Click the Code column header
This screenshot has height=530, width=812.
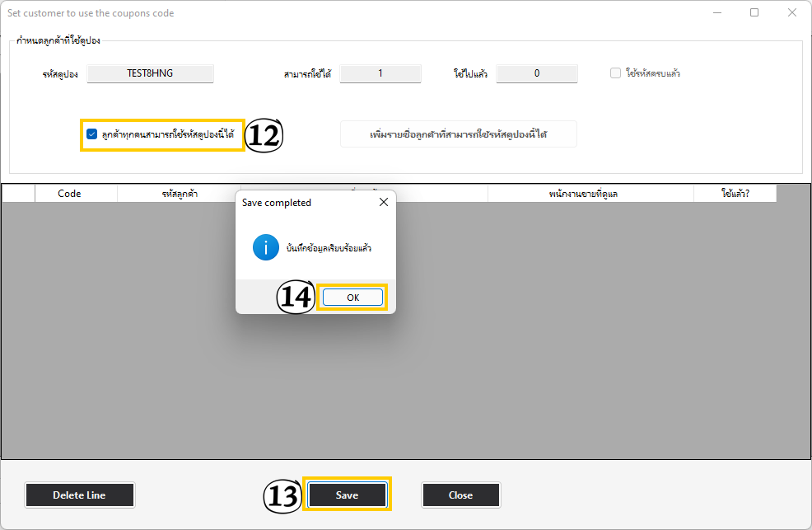[x=69, y=194]
